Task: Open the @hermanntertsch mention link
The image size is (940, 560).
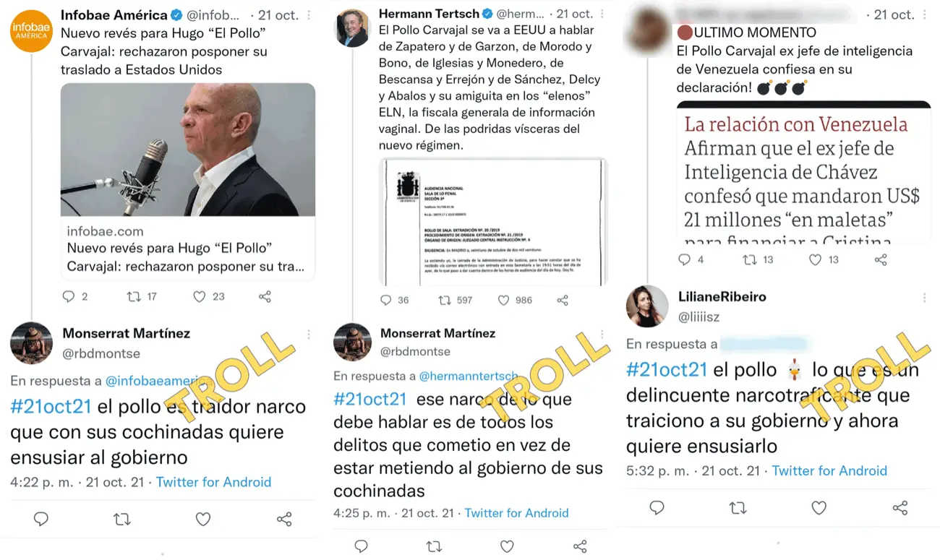Action: pos(469,376)
